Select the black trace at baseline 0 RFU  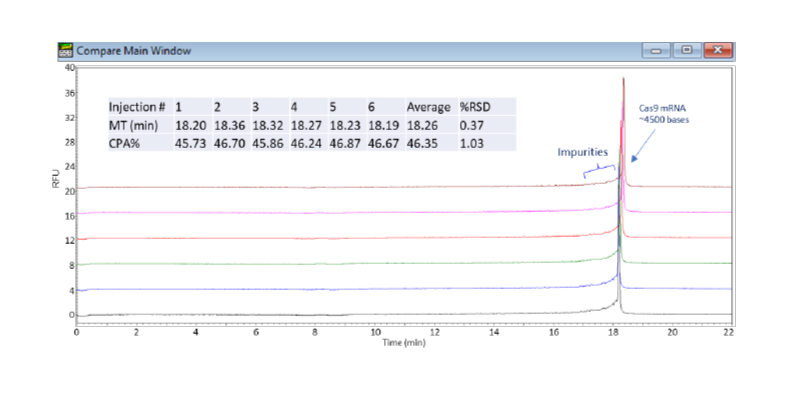point(300,314)
